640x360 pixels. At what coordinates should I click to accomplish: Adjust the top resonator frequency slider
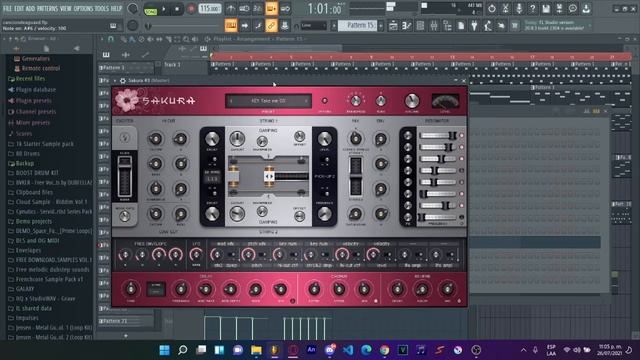[438, 135]
